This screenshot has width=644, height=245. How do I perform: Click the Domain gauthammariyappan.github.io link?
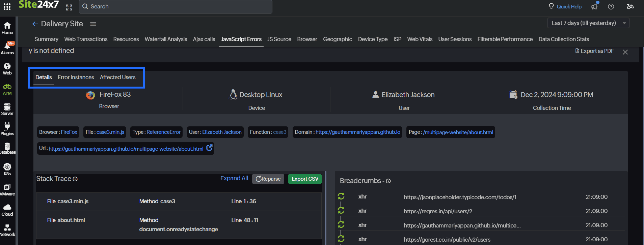(358, 132)
